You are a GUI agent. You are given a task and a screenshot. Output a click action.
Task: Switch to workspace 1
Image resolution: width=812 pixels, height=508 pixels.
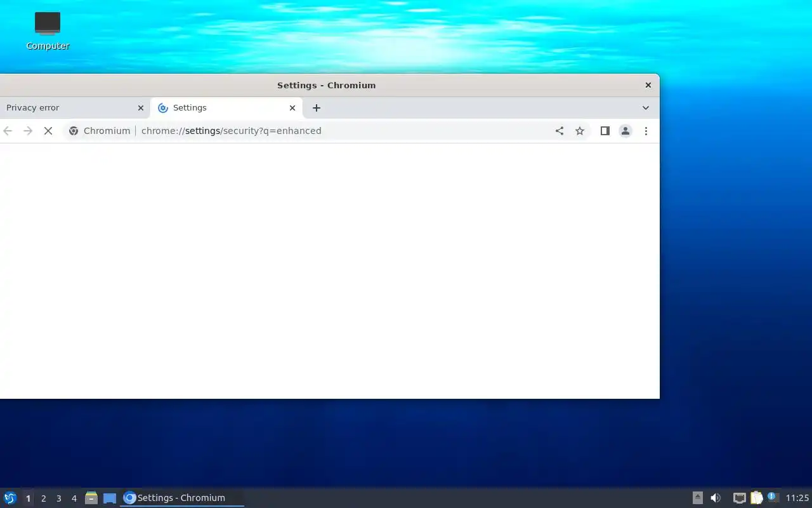pyautogui.click(x=28, y=498)
